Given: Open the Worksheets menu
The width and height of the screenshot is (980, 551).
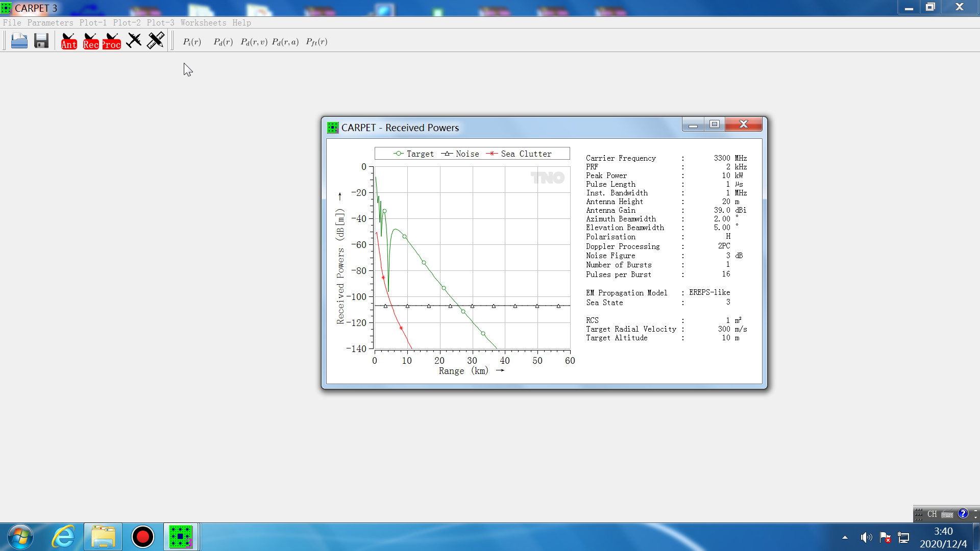Looking at the screenshot, I should 203,22.
